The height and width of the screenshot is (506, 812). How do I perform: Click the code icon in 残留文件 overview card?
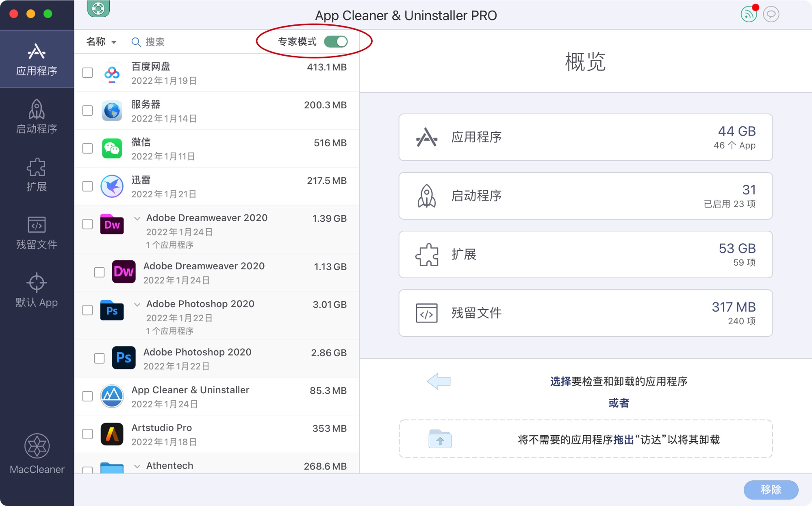pyautogui.click(x=427, y=313)
